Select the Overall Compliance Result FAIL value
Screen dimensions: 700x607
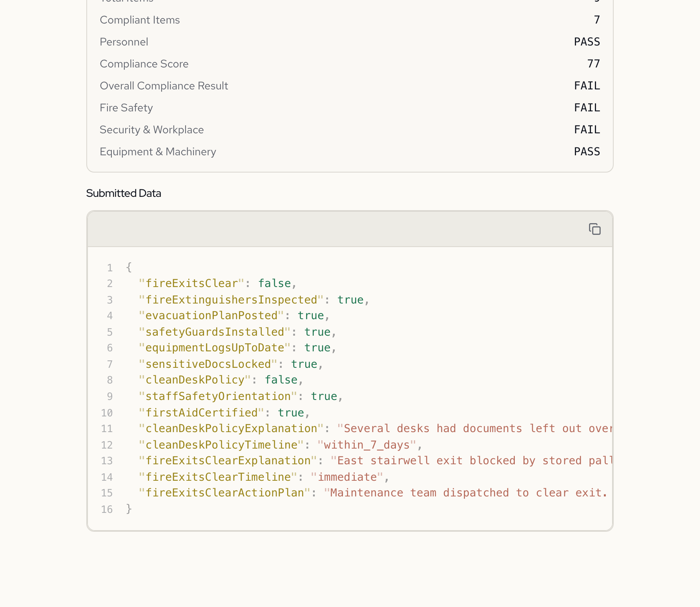(x=587, y=86)
